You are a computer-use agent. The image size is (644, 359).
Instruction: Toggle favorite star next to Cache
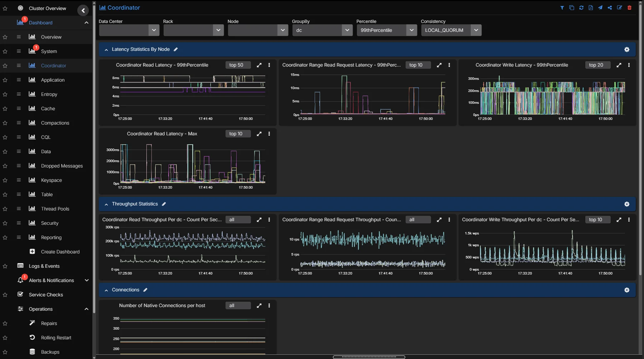tap(5, 109)
